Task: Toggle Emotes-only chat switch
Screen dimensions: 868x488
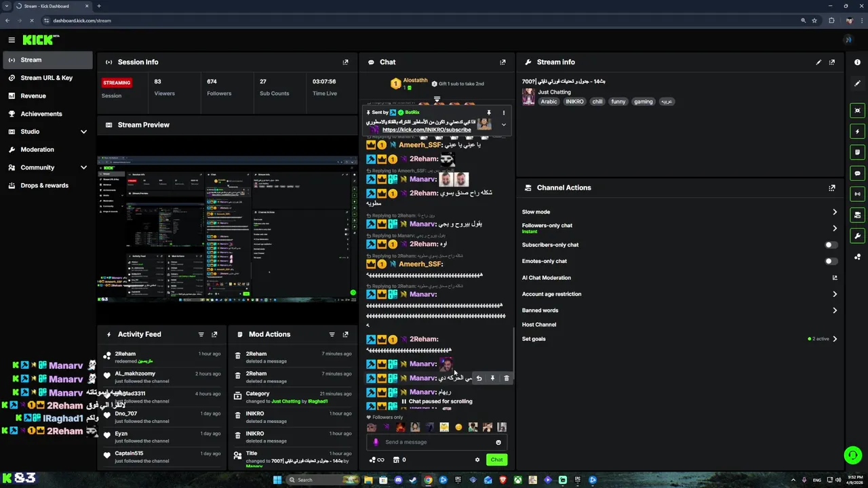Action: [x=831, y=261]
